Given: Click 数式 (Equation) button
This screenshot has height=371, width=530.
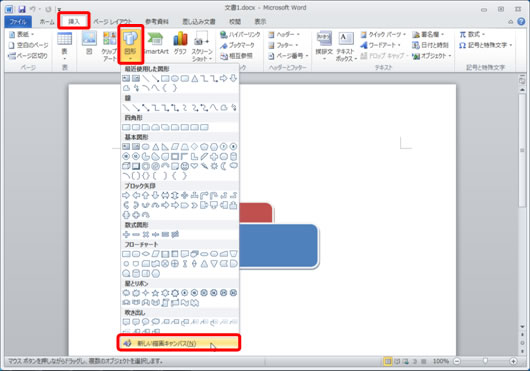Looking at the screenshot, I should [x=472, y=34].
